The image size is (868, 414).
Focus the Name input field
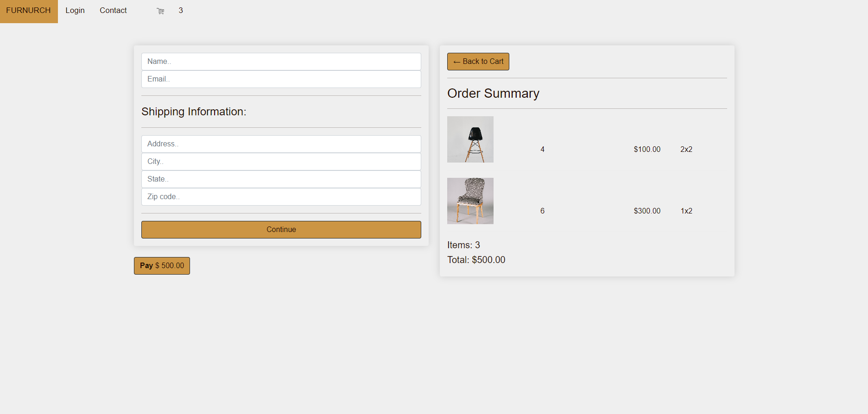281,62
